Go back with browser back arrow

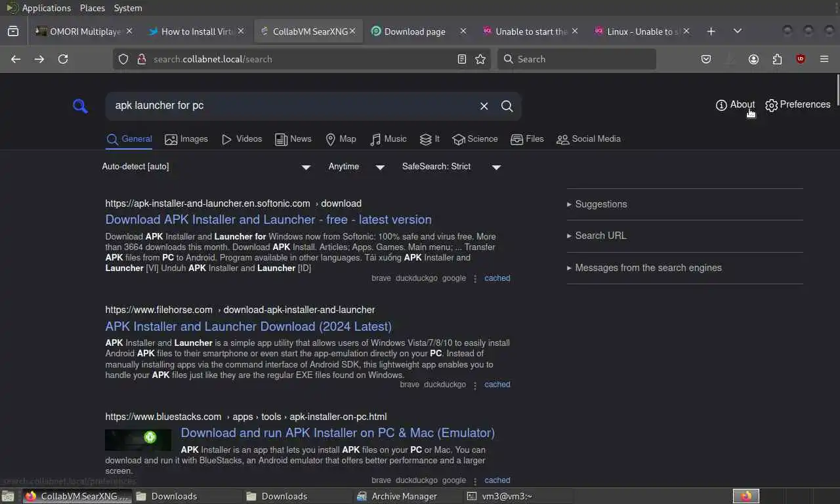tap(16, 59)
